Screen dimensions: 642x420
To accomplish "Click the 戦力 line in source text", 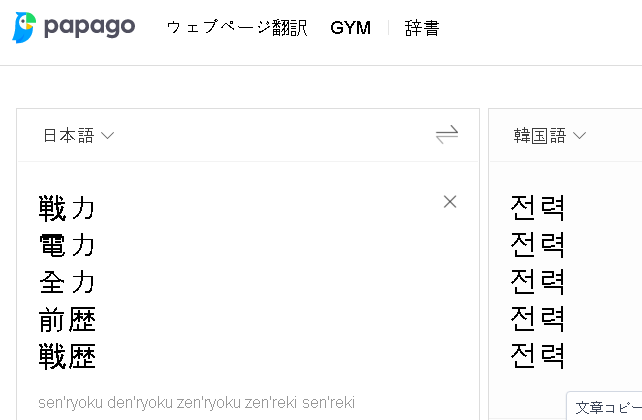I will [67, 208].
